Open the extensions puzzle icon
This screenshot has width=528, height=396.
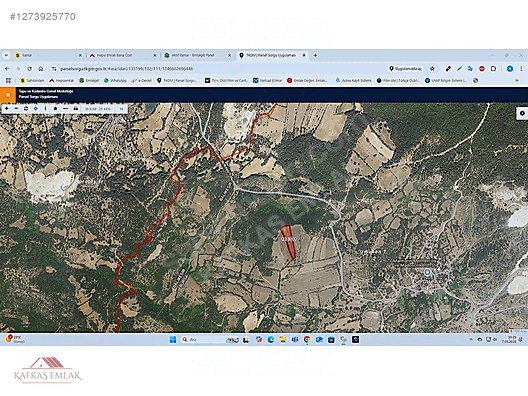tap(493, 69)
